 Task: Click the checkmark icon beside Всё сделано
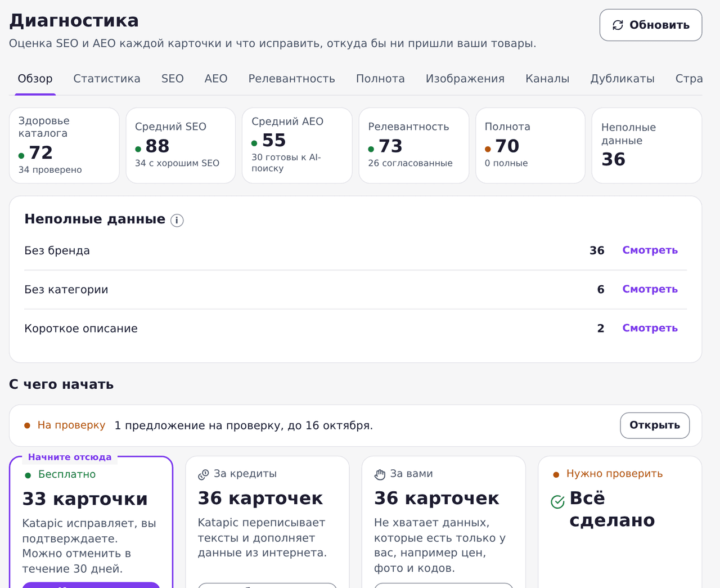click(x=557, y=501)
